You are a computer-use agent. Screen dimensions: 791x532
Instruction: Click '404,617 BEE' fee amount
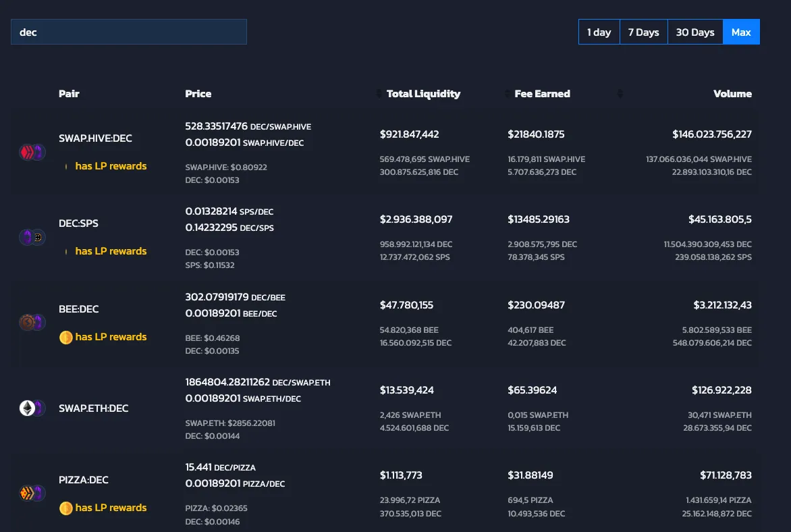[x=530, y=329]
